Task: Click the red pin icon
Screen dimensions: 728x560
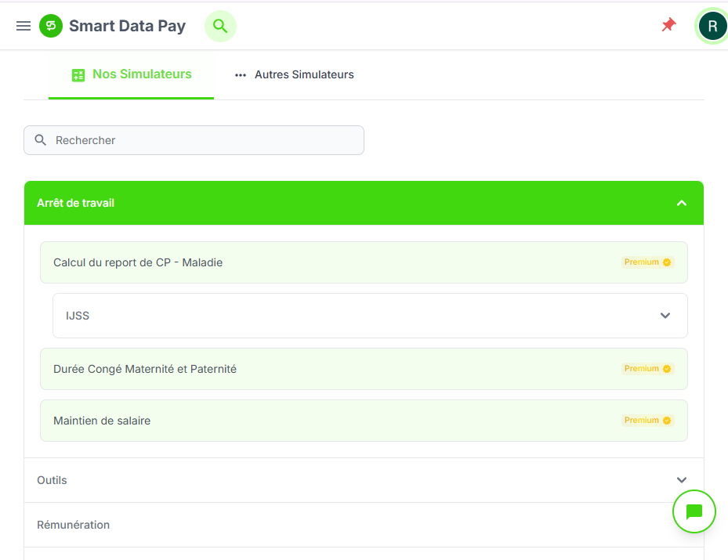Action: (x=668, y=25)
